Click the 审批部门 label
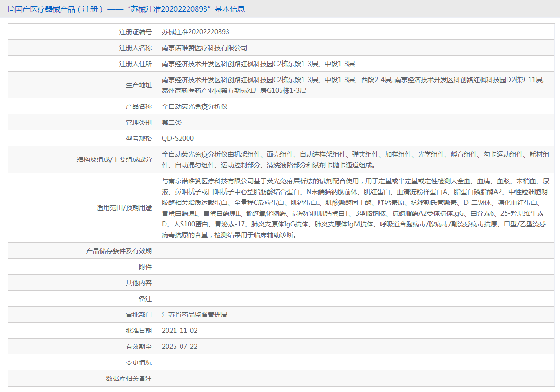This screenshot has height=392, width=560. tap(138, 315)
